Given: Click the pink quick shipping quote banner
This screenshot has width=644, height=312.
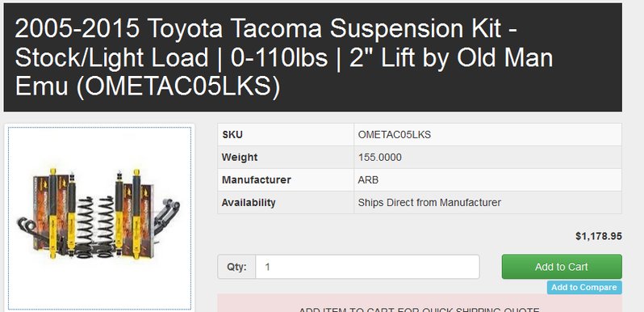Looking at the screenshot, I should (420, 303).
